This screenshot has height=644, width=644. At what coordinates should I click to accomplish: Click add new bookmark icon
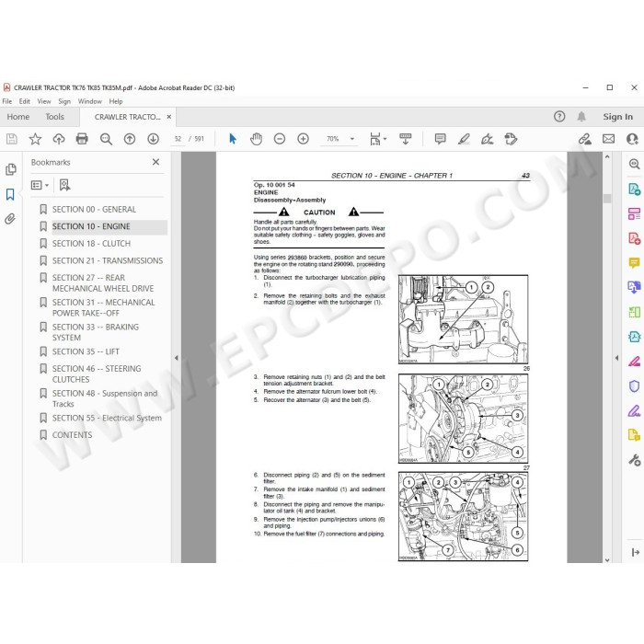point(64,185)
